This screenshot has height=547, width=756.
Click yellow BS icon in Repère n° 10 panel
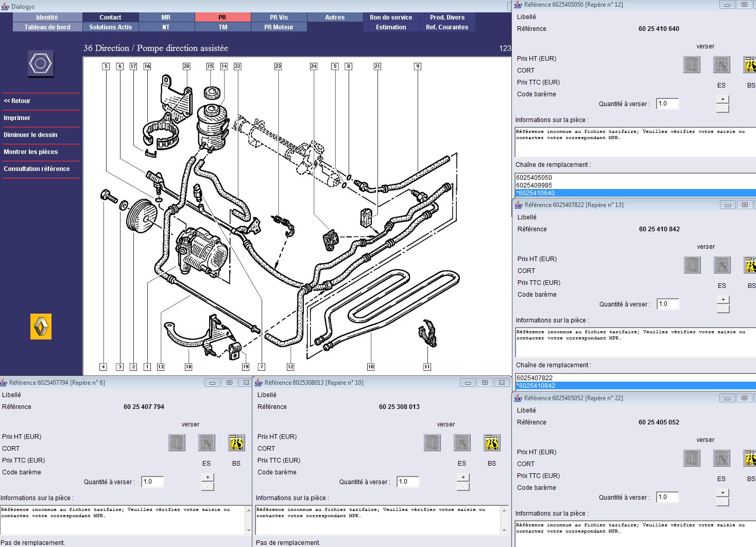tap(492, 442)
